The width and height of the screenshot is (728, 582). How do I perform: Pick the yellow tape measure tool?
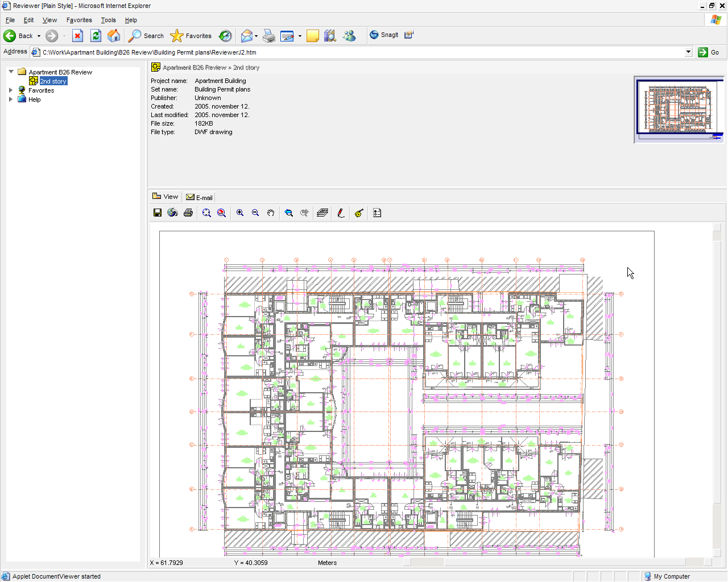click(x=359, y=213)
